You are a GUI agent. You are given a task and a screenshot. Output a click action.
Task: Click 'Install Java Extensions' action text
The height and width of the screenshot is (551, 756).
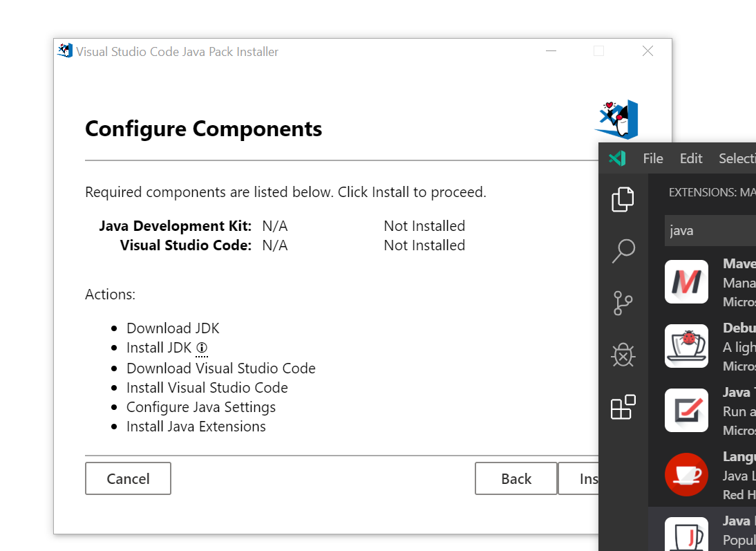[x=196, y=427]
